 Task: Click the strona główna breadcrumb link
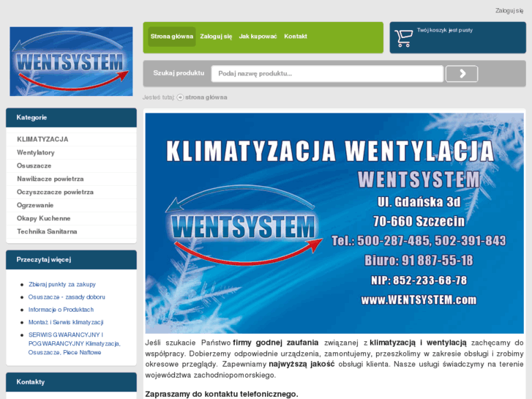(206, 97)
